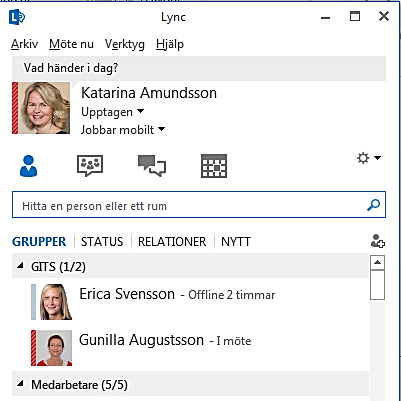401x401 pixels.
Task: Expand the options gear dropdown arrow
Action: point(377,158)
